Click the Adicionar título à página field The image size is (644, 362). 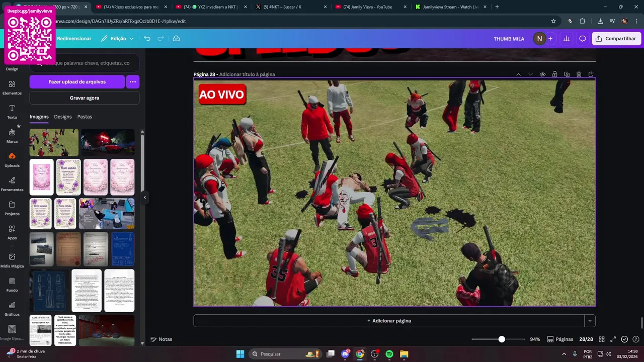[247, 74]
